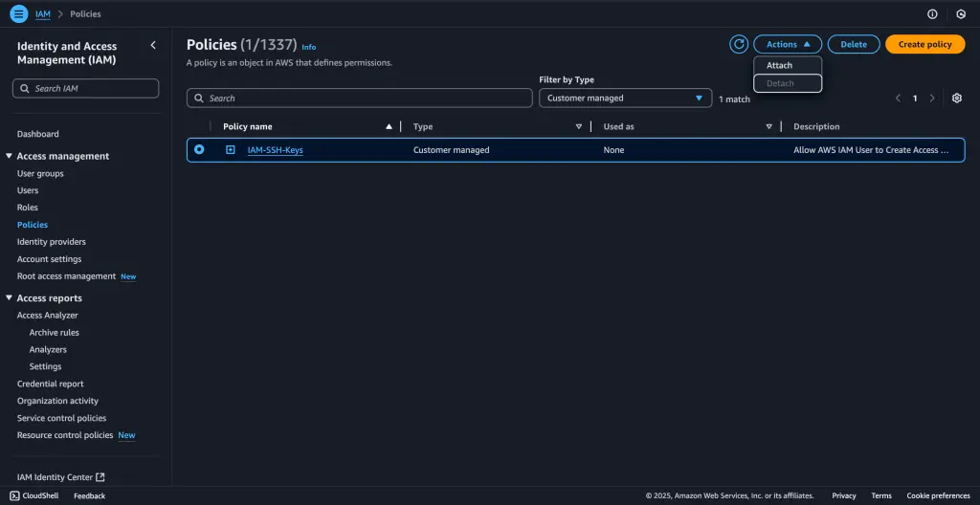This screenshot has height=505, width=980.
Task: Go to previous page of policies
Action: pos(898,99)
